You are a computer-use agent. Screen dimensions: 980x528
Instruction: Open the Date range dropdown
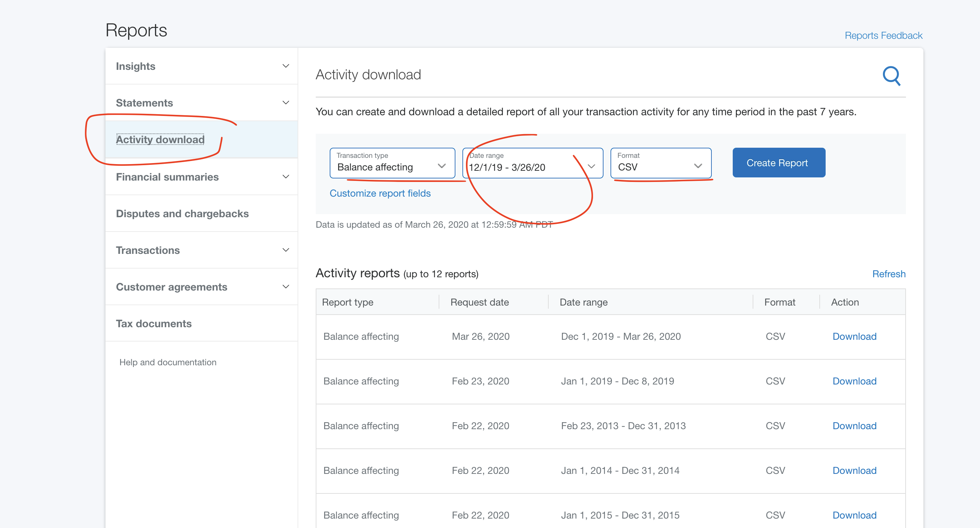click(x=532, y=163)
